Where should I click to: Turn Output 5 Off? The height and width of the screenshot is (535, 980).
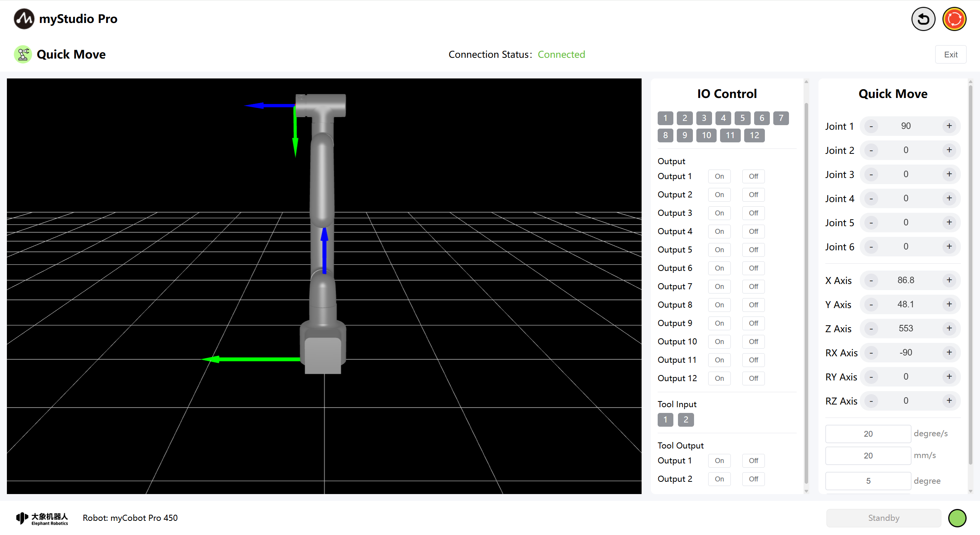tap(753, 250)
